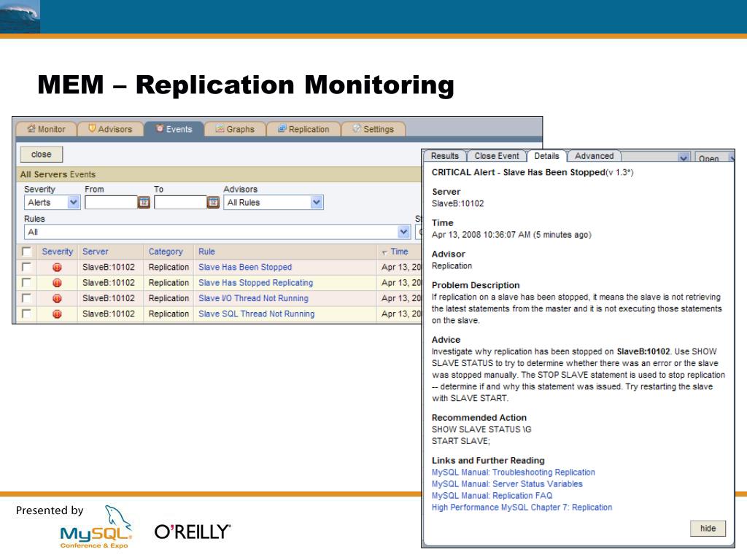Switch to the Close Event tab
The height and width of the screenshot is (560, 747).
(496, 156)
